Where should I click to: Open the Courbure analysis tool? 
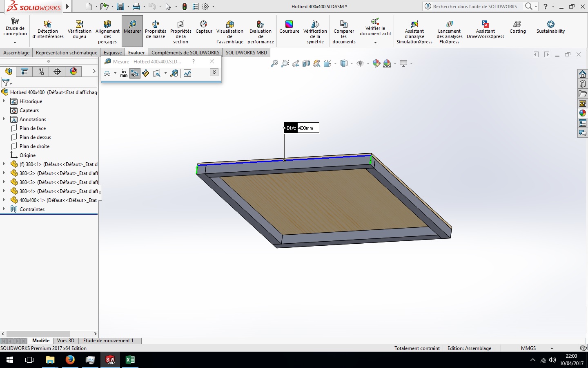[x=289, y=27]
